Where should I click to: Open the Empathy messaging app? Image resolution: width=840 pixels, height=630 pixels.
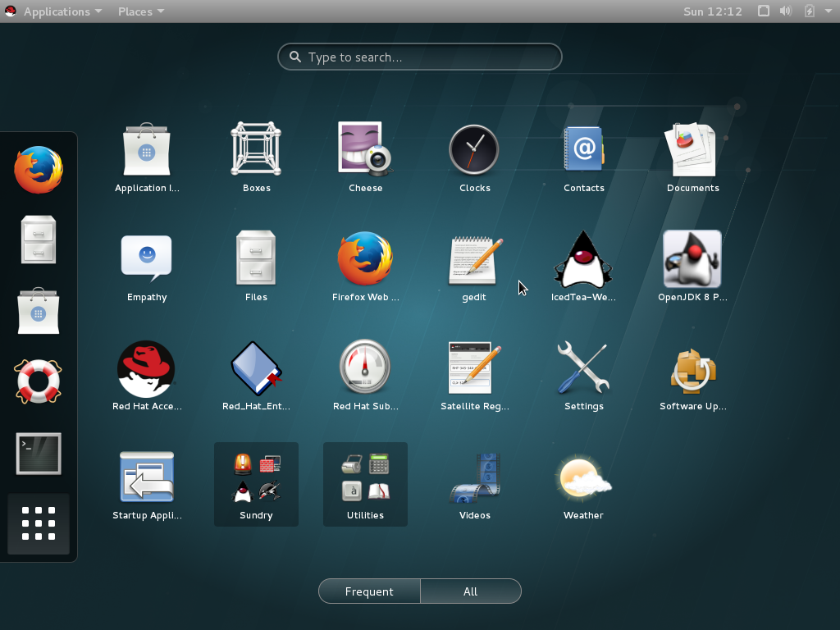(x=146, y=258)
